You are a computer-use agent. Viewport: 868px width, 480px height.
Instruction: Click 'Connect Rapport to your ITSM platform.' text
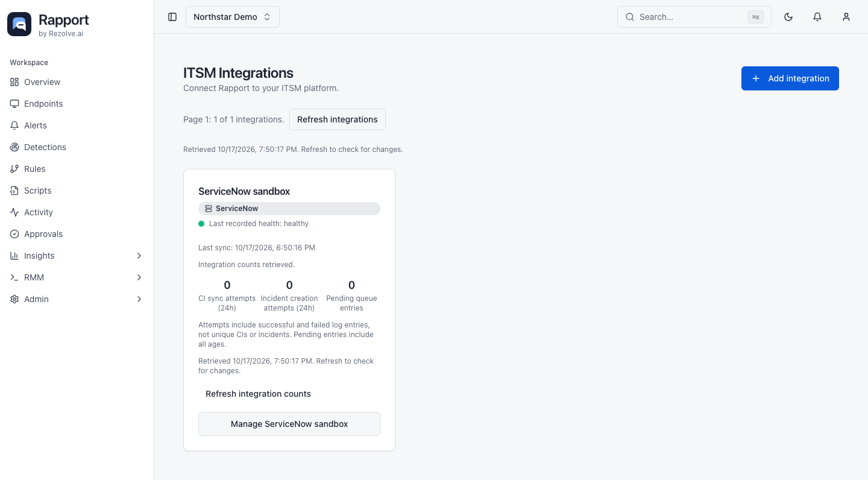pyautogui.click(x=261, y=88)
